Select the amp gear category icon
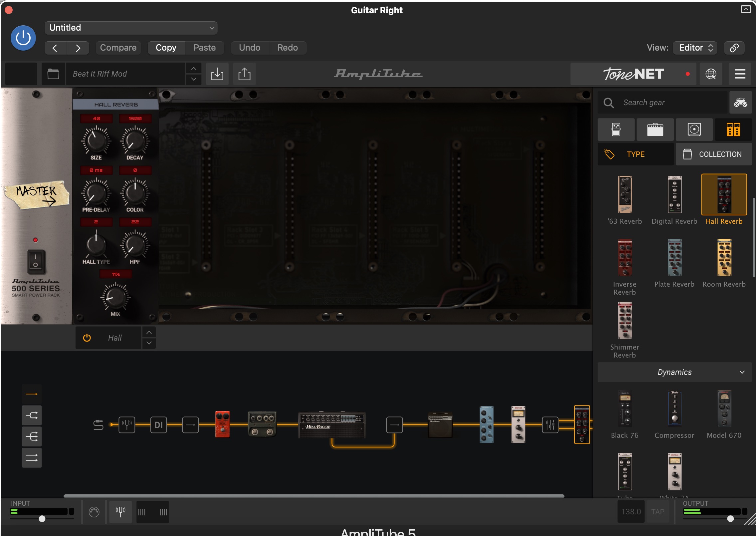756x536 pixels. coord(655,130)
